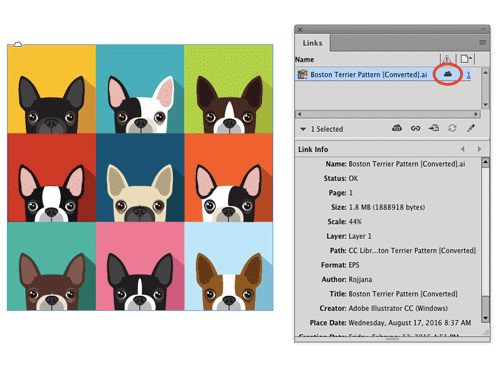Image resolution: width=500 pixels, height=365 pixels.
Task: Click the Format EPS value
Action: 354,265
